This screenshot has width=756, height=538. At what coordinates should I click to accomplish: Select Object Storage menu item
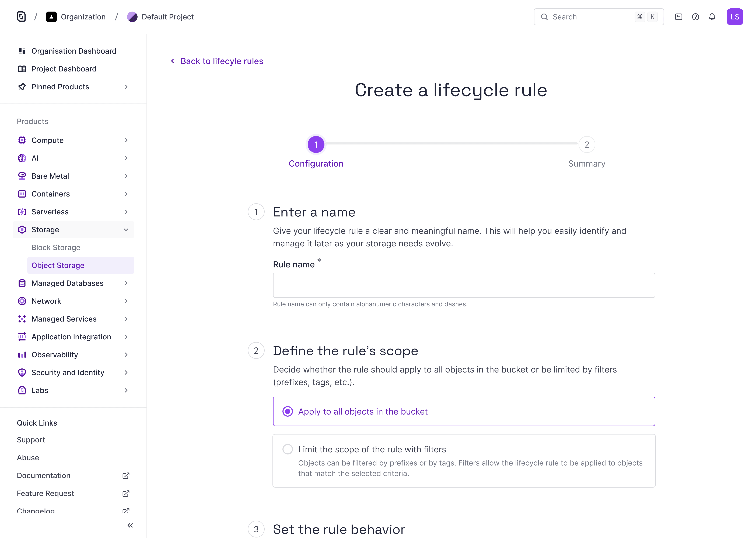click(58, 265)
